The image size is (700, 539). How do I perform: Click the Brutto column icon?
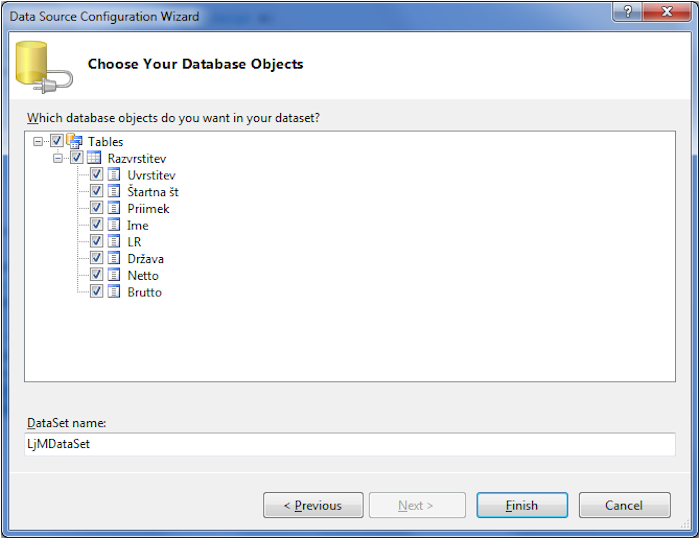coord(115,292)
